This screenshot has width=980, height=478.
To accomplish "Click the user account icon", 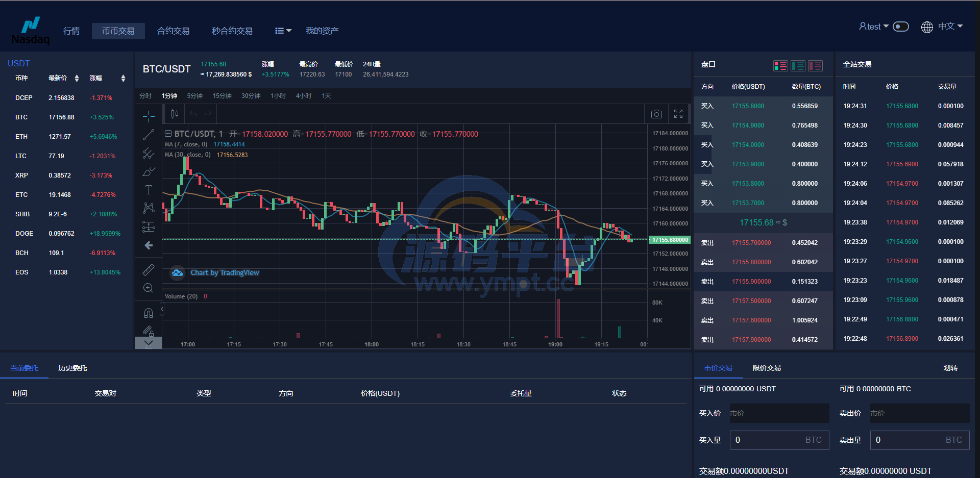I will click(x=863, y=27).
